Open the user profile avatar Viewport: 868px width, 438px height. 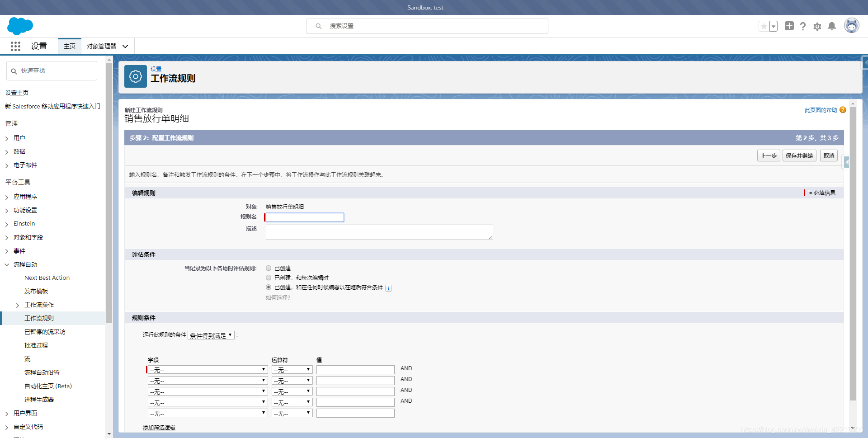coord(852,26)
